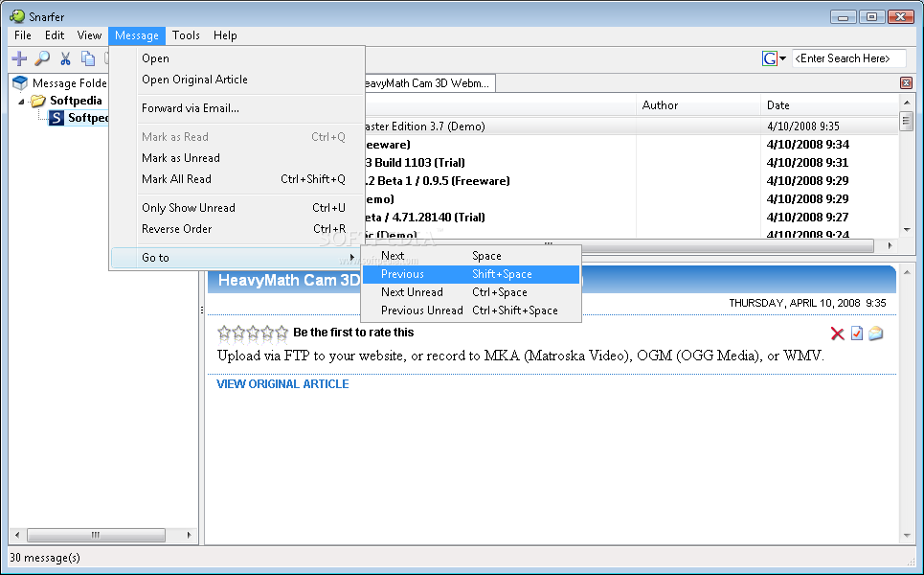Open the File menu

[x=22, y=35]
